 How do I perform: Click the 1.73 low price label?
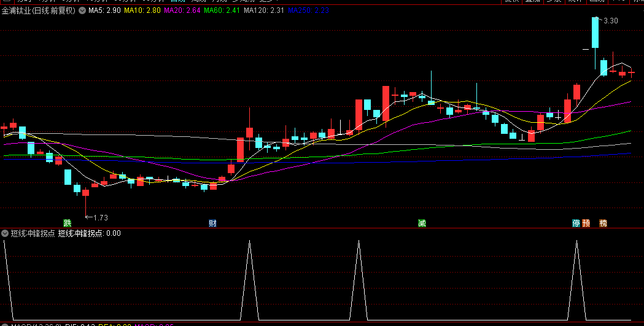click(x=100, y=217)
